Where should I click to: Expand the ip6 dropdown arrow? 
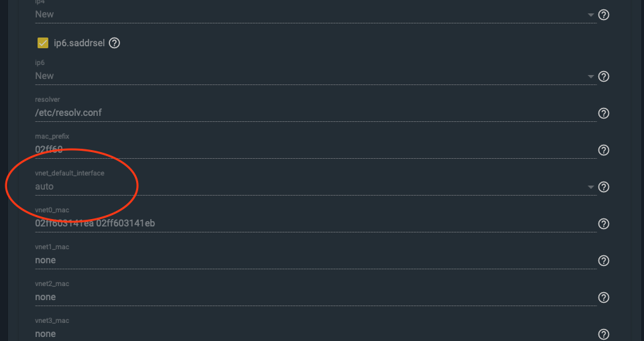click(x=590, y=76)
